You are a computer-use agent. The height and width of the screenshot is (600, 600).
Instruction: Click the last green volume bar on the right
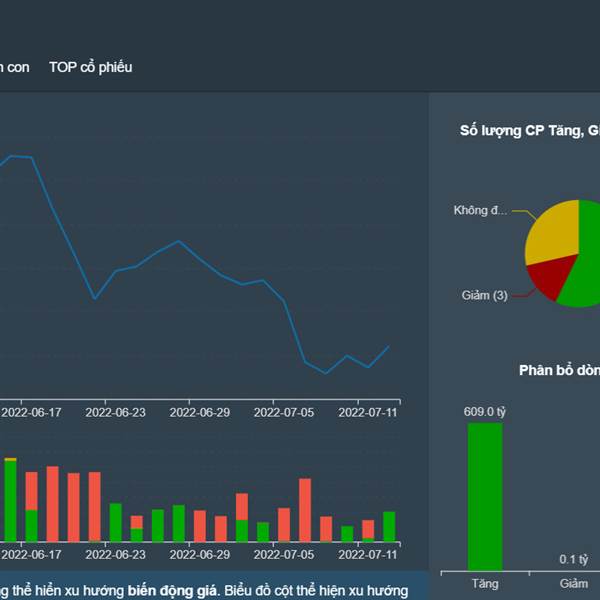[x=389, y=527]
